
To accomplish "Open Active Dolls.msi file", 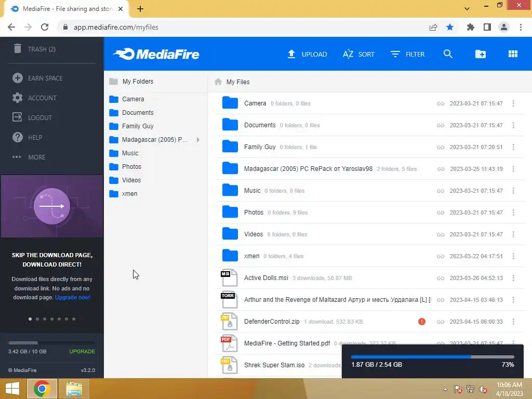I will pos(266,278).
